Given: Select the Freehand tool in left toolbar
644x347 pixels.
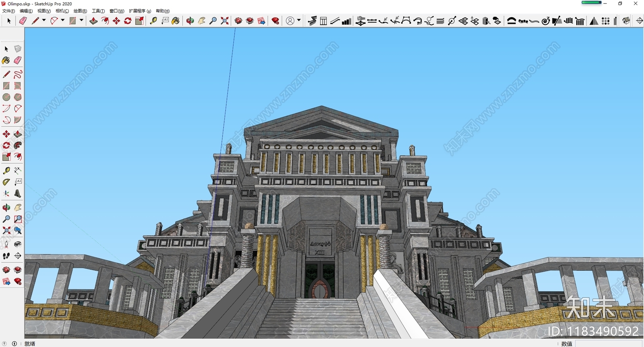Looking at the screenshot, I should (18, 74).
